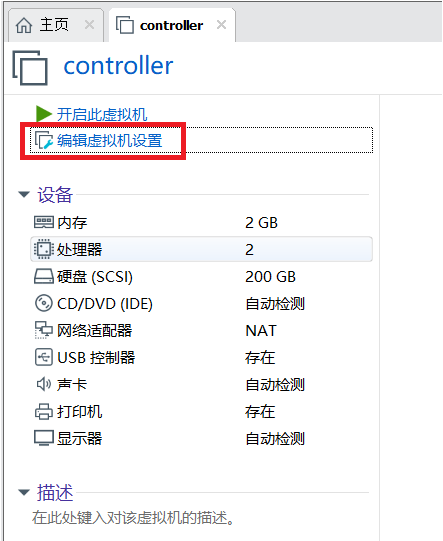Click the printer (打印机) icon

coord(44,411)
